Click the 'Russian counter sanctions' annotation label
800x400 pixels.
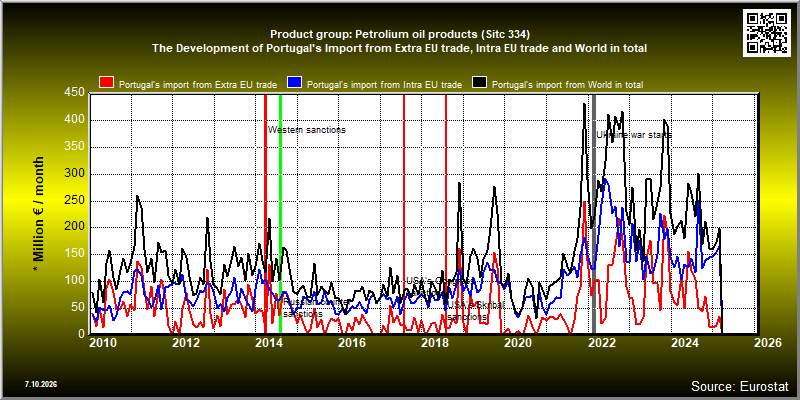(315, 308)
